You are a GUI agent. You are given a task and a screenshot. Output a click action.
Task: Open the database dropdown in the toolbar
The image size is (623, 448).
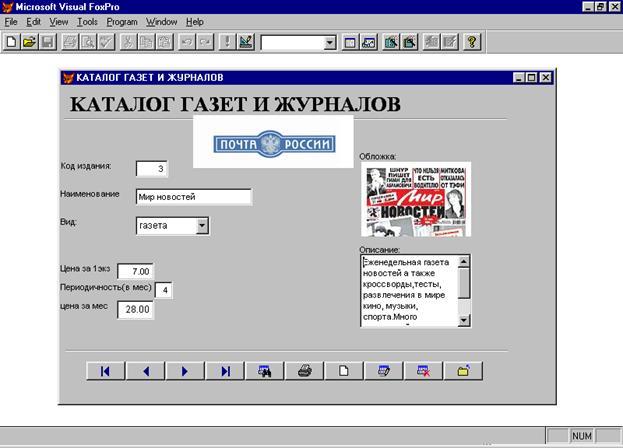330,43
